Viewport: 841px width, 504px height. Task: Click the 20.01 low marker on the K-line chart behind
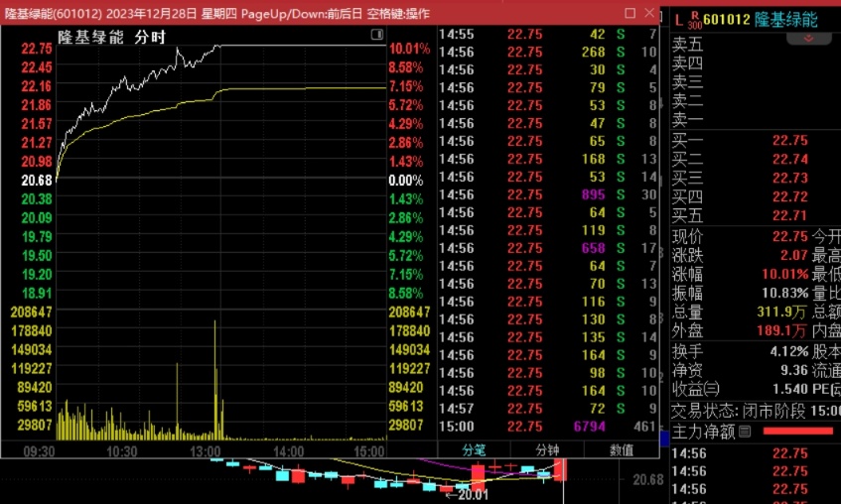(x=467, y=494)
